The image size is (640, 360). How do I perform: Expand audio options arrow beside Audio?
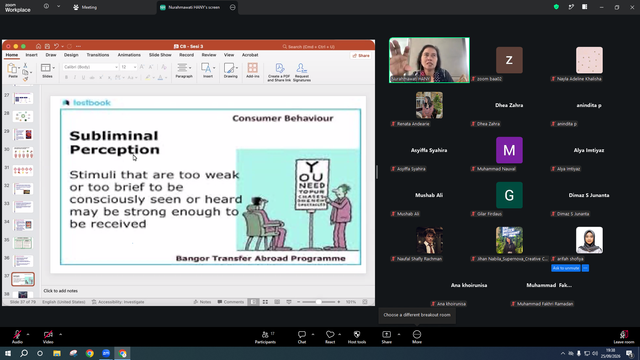[28, 334]
